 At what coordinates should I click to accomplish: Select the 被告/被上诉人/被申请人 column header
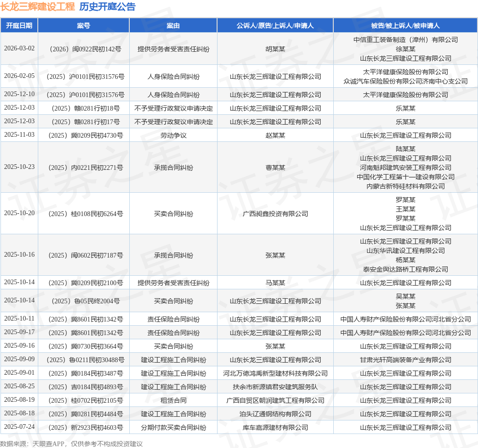click(x=406, y=26)
